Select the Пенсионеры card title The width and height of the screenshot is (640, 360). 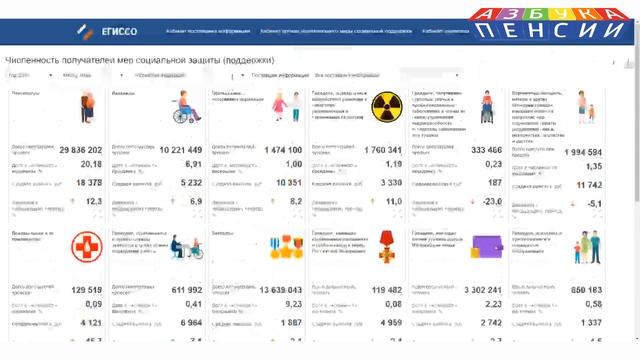tap(26, 93)
